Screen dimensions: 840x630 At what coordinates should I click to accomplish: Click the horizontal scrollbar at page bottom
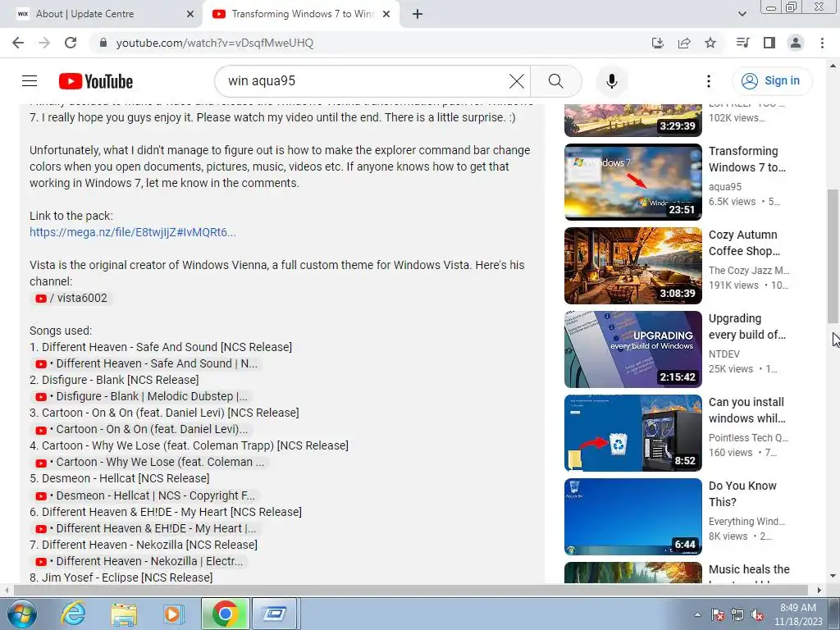410,590
